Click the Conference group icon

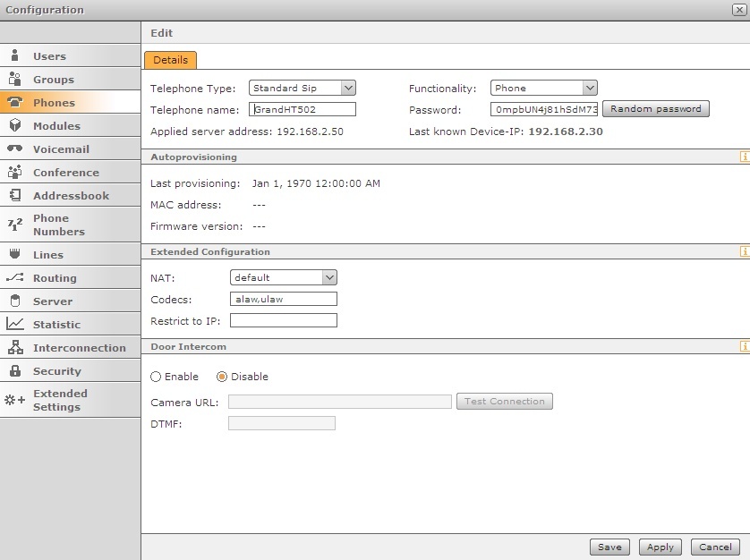[15, 172]
